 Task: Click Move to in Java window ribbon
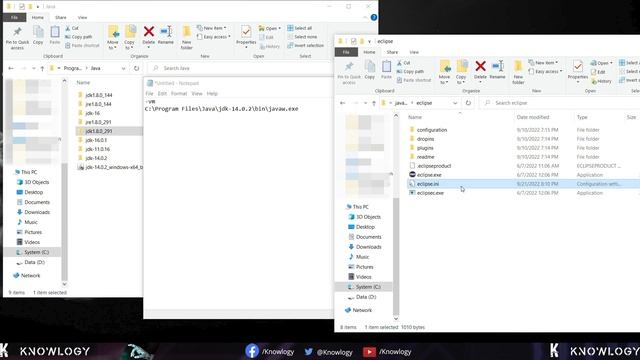click(x=113, y=37)
